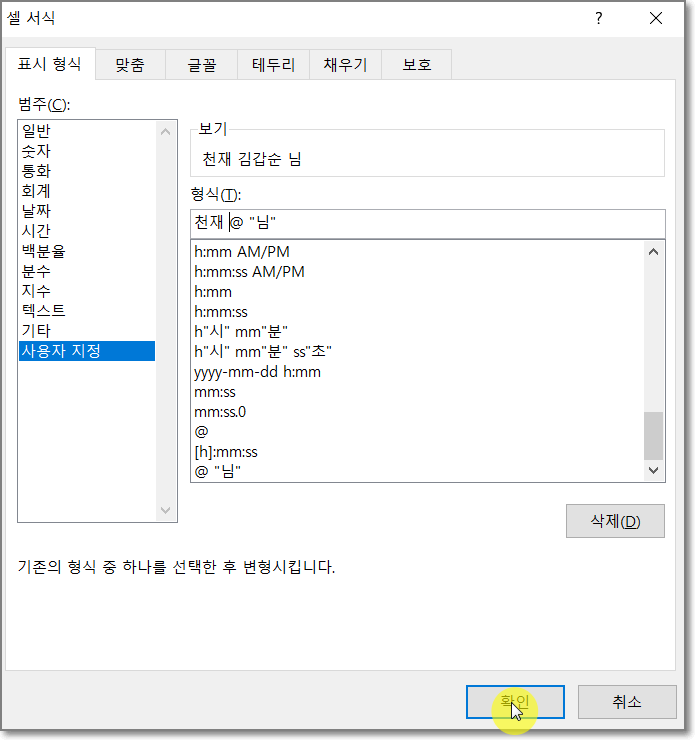Choose the [h]:mm:ss format

coord(418,452)
